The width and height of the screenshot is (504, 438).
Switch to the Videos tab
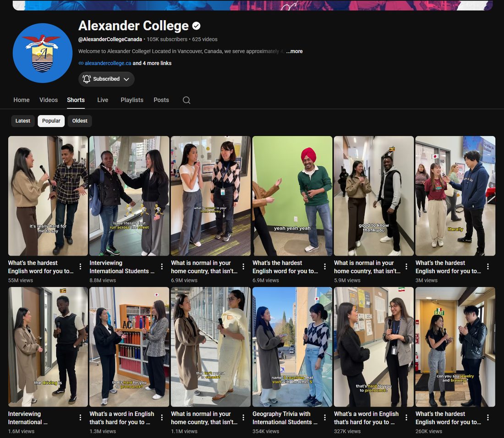coord(49,100)
